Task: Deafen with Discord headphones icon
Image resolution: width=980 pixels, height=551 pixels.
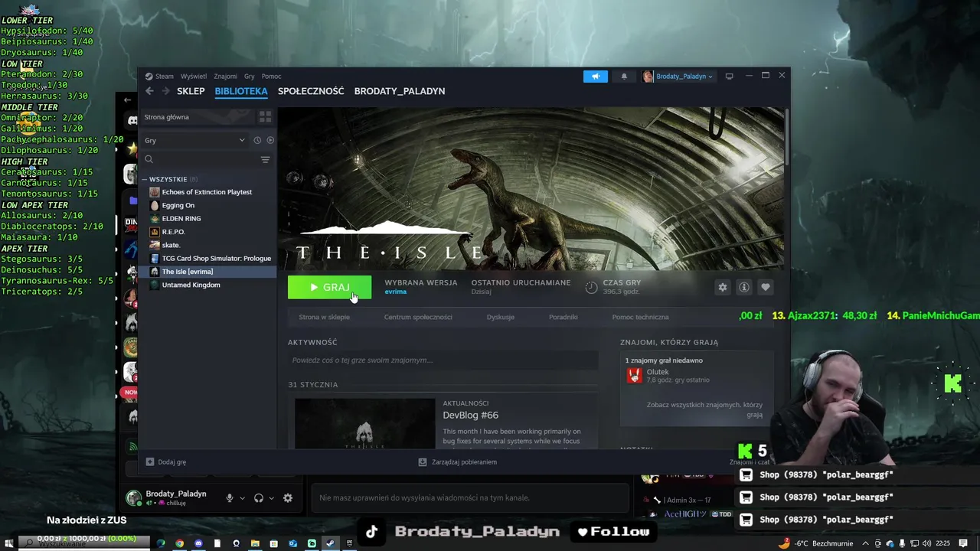Action: [259, 498]
